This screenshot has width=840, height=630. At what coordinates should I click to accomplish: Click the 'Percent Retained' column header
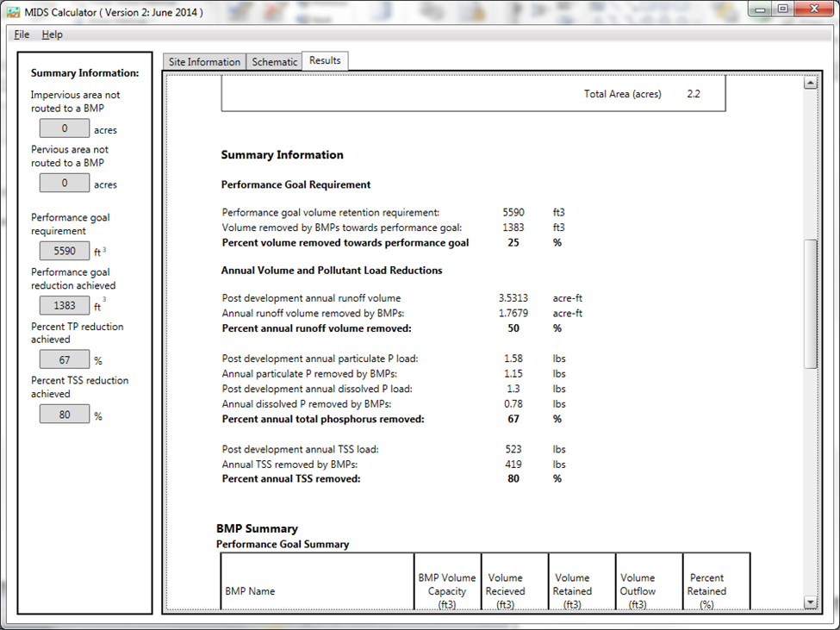tap(706, 591)
